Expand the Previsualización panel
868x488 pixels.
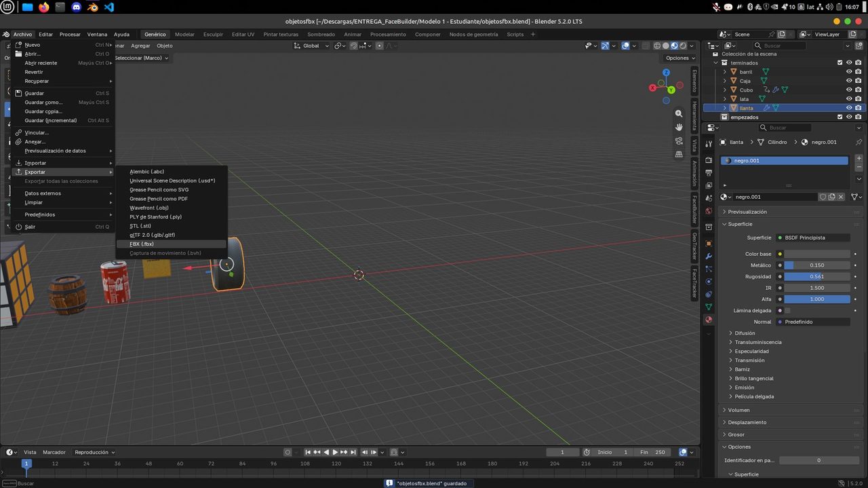[791, 212]
